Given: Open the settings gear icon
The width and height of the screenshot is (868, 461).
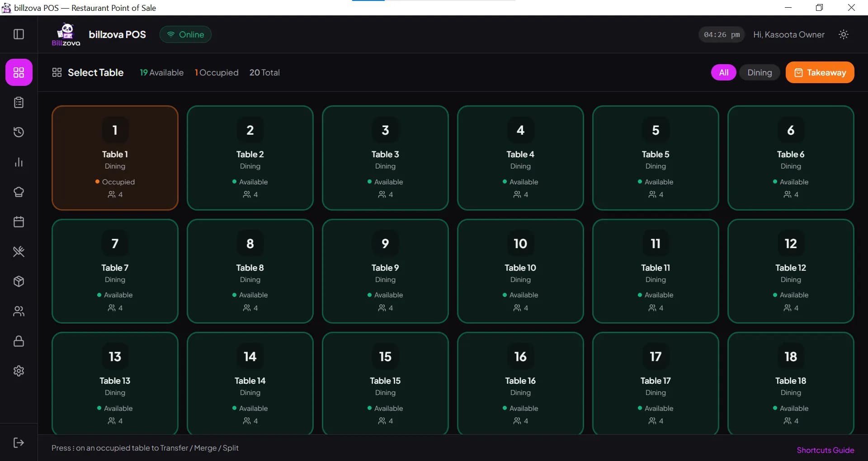Looking at the screenshot, I should coord(19,371).
